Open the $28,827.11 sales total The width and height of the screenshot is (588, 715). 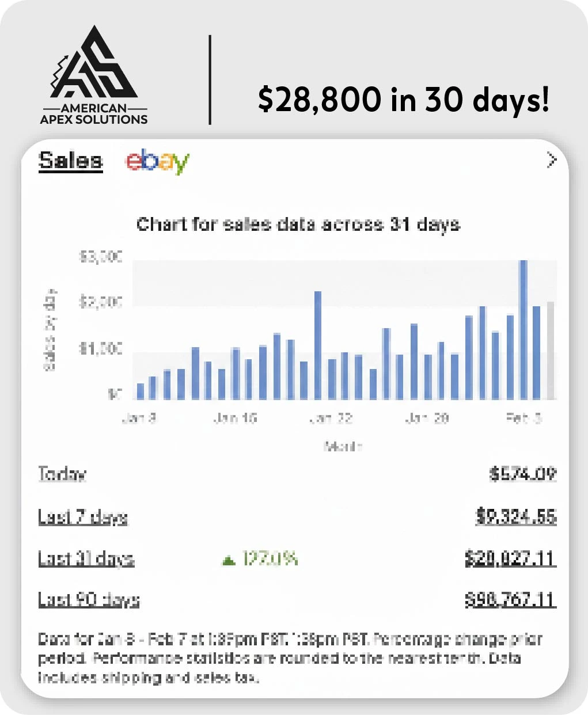[510, 559]
